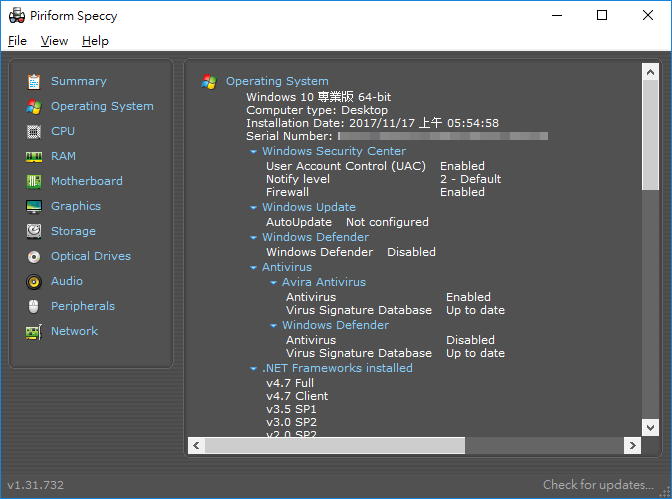Click the Peripherals mouse icon

tap(34, 307)
